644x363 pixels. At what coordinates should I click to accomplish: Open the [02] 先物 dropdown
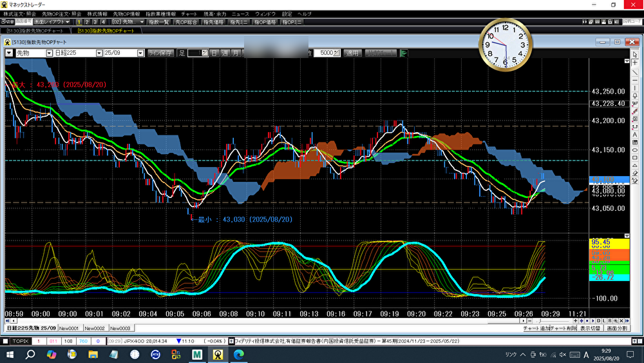[128, 22]
